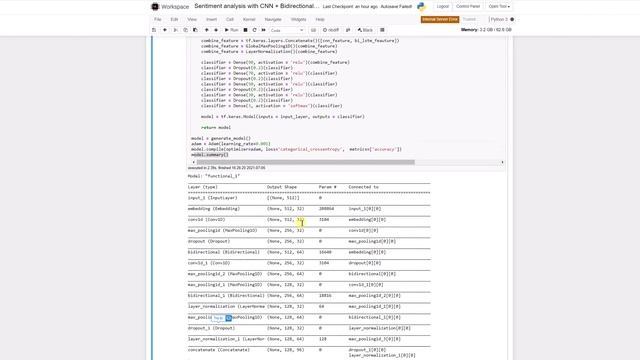This screenshot has width=640, height=360.
Task: Click the dropout_1 (Dropout) row
Action: [x=309, y=328]
